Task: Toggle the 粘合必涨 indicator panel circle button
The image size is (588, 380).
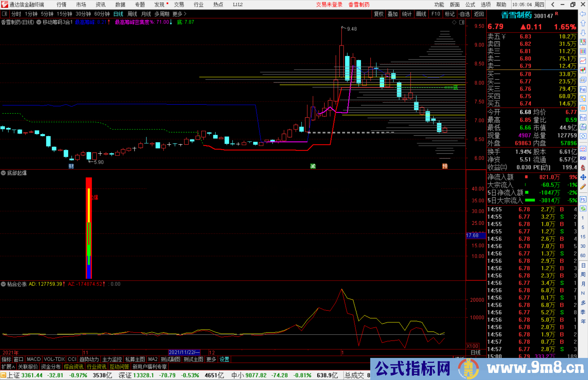Action: pyautogui.click(x=3, y=284)
